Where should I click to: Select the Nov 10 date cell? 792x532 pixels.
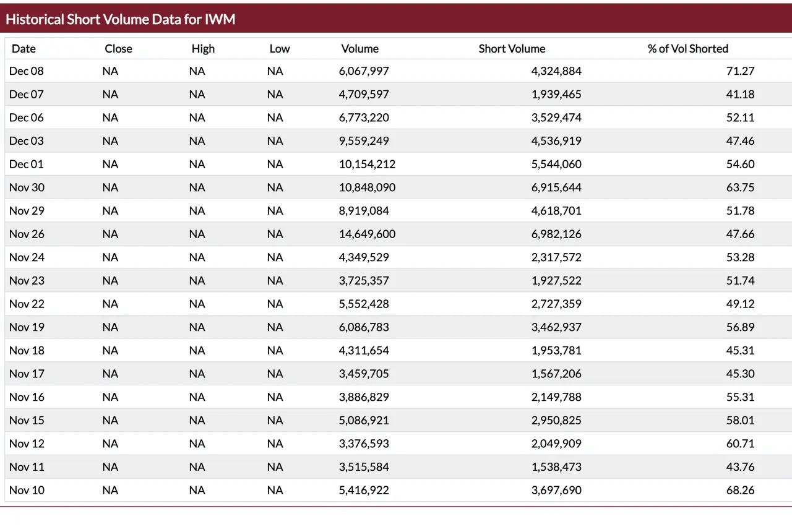pos(27,491)
